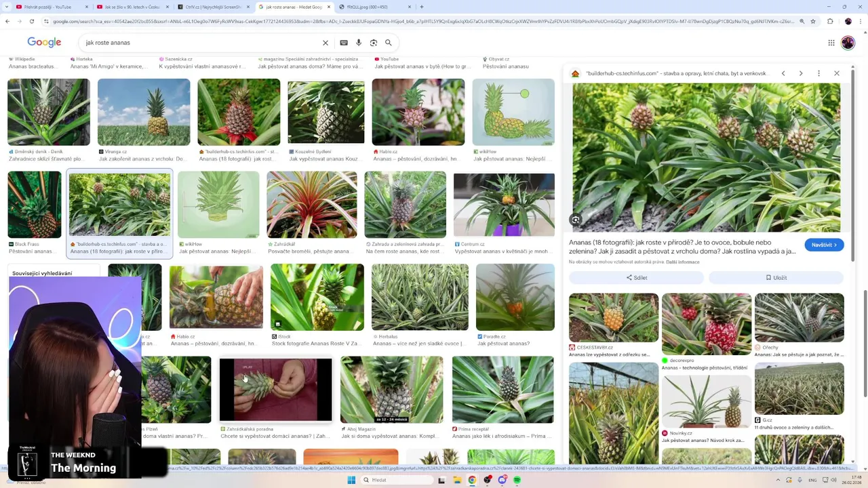868x488 pixels.
Task: Open a new browser tab
Action: click(x=422, y=7)
